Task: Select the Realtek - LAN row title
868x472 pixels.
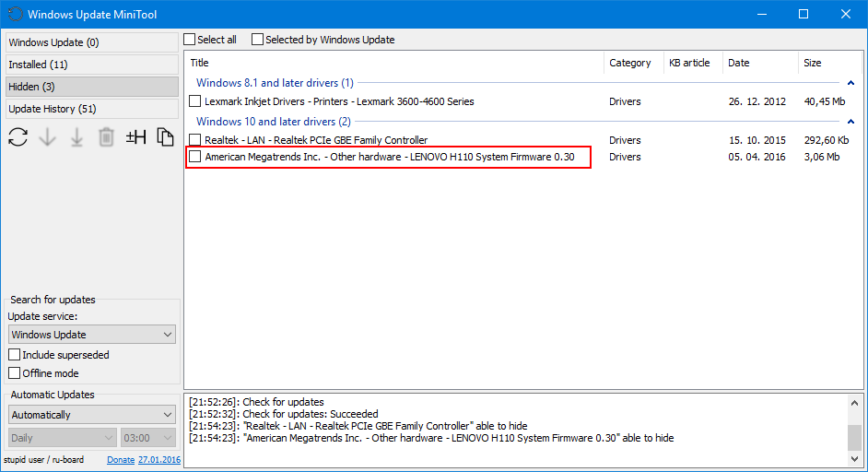Action: pos(316,139)
